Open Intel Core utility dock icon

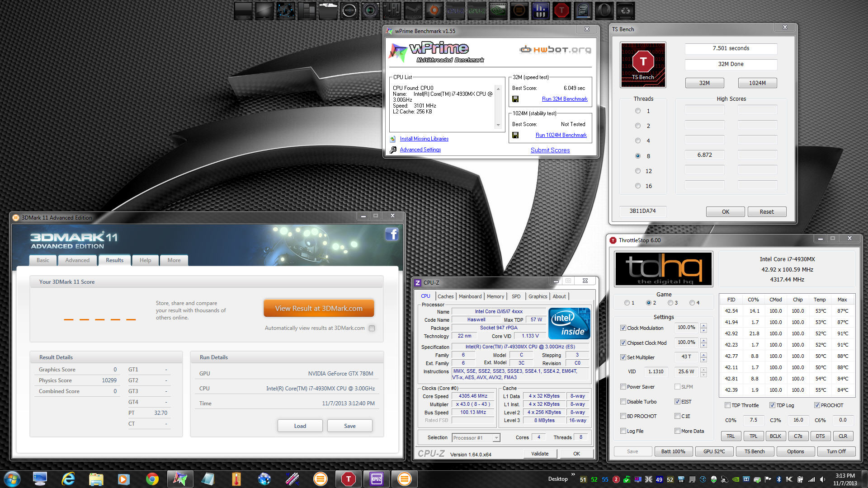583,10
